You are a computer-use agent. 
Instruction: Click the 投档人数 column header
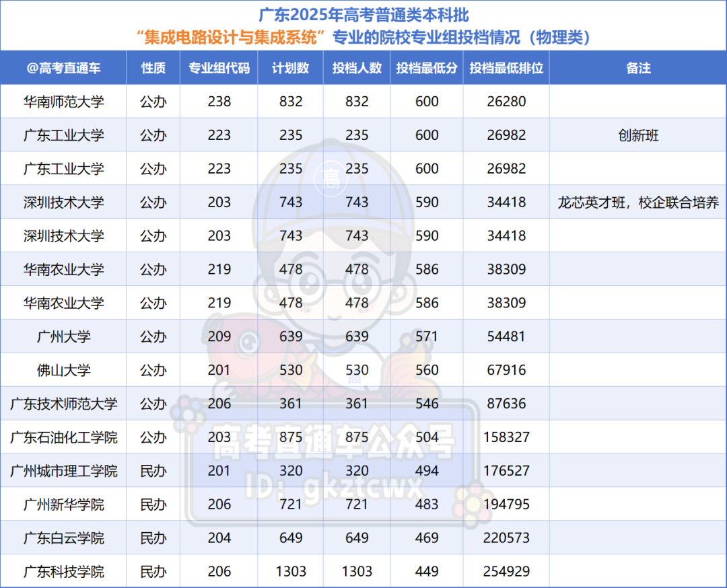(x=357, y=68)
